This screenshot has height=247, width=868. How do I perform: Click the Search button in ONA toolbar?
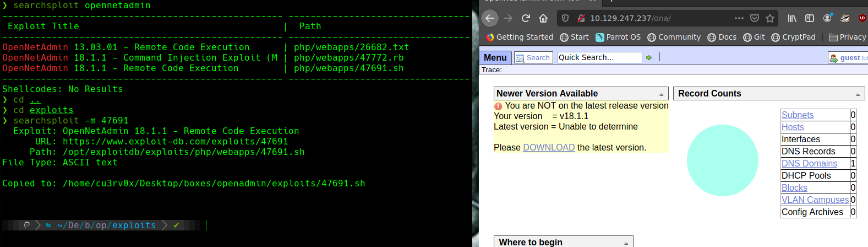click(533, 57)
